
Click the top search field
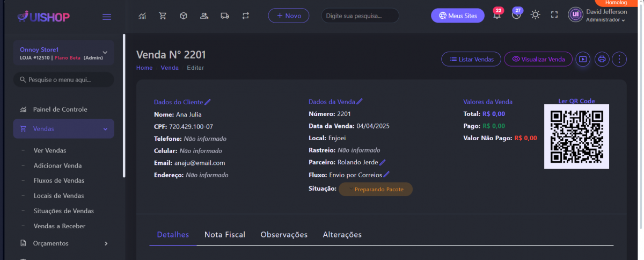click(x=360, y=16)
